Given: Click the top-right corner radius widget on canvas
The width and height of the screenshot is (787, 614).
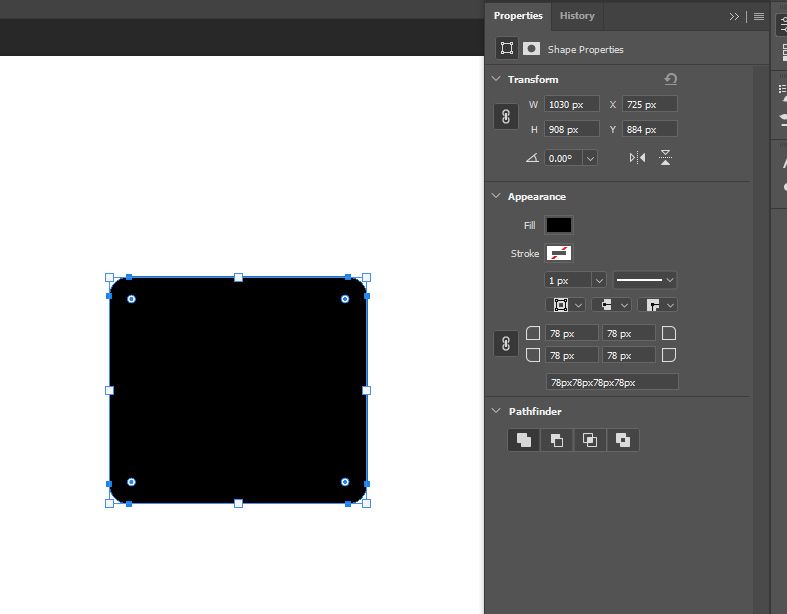Looking at the screenshot, I should point(345,299).
